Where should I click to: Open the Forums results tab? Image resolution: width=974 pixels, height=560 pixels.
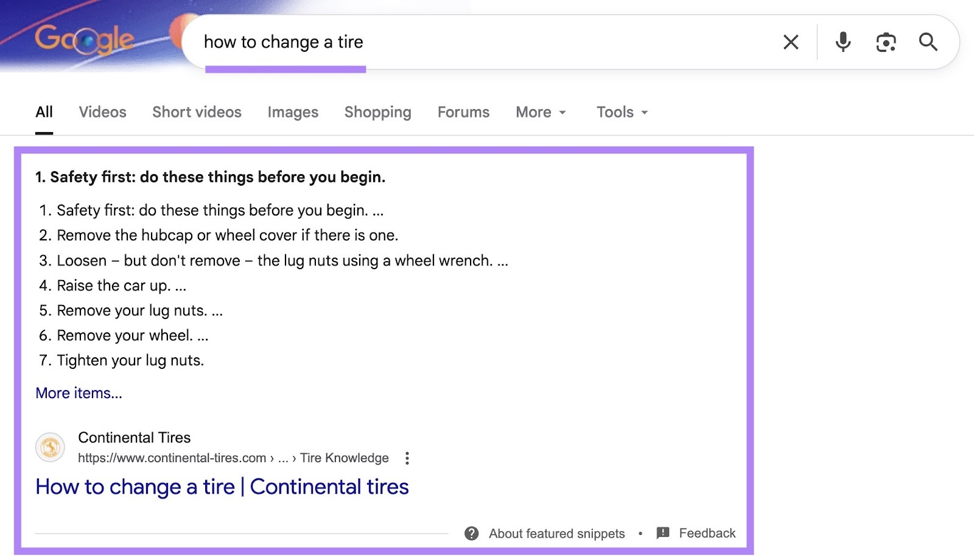[463, 112]
